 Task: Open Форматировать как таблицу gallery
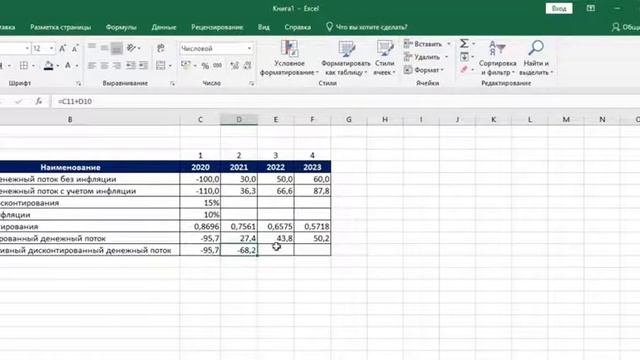(346, 58)
